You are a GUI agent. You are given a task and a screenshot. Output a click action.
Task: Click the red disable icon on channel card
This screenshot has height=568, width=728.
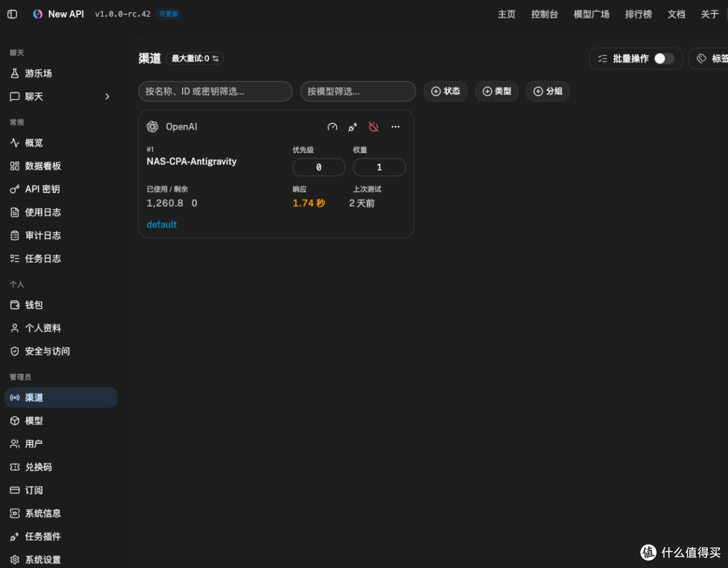(373, 127)
